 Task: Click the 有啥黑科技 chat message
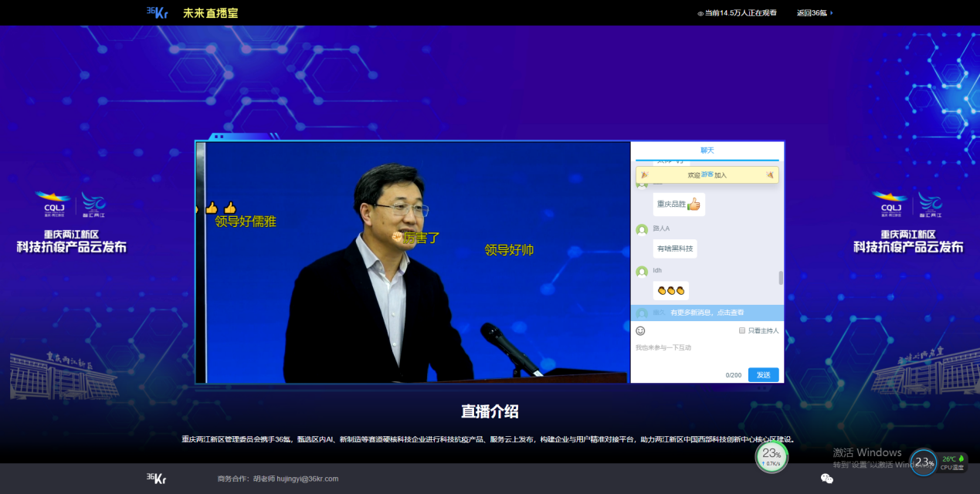[x=675, y=249]
